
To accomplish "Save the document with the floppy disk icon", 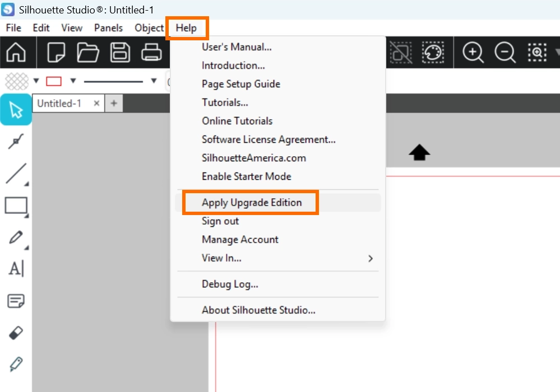I will (x=120, y=53).
